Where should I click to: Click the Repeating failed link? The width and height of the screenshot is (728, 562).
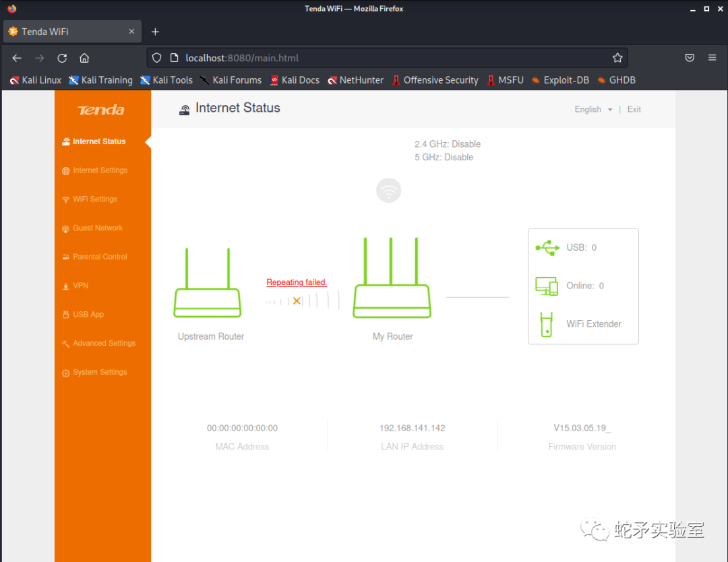coord(297,282)
